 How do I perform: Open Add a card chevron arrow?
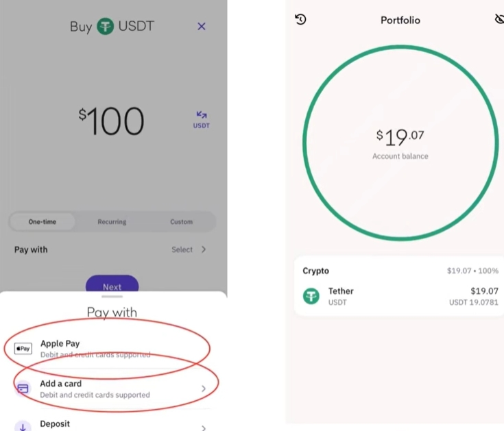click(204, 389)
